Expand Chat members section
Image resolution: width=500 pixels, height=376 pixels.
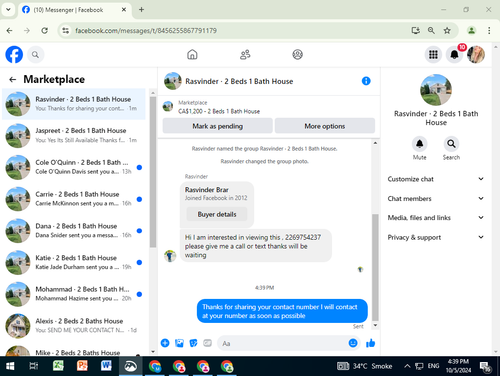[436, 198]
